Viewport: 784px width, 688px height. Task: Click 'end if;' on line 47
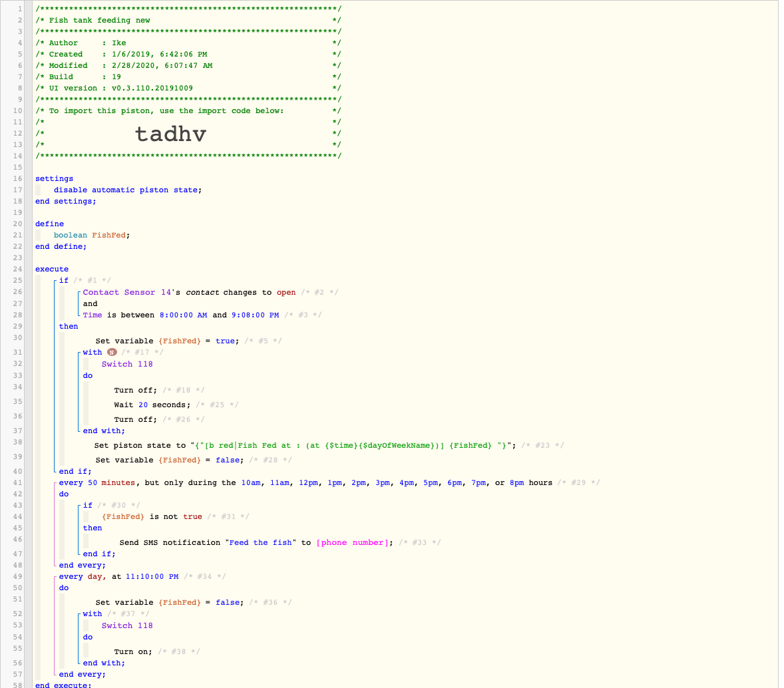pos(99,554)
